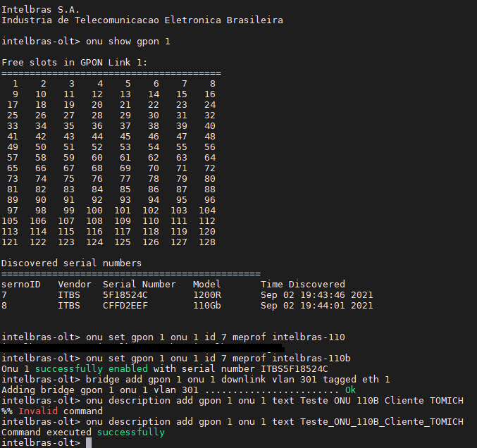Viewport: 477px width, 448px height.
Task: Click serial number 5F18524C
Action: tap(125, 295)
